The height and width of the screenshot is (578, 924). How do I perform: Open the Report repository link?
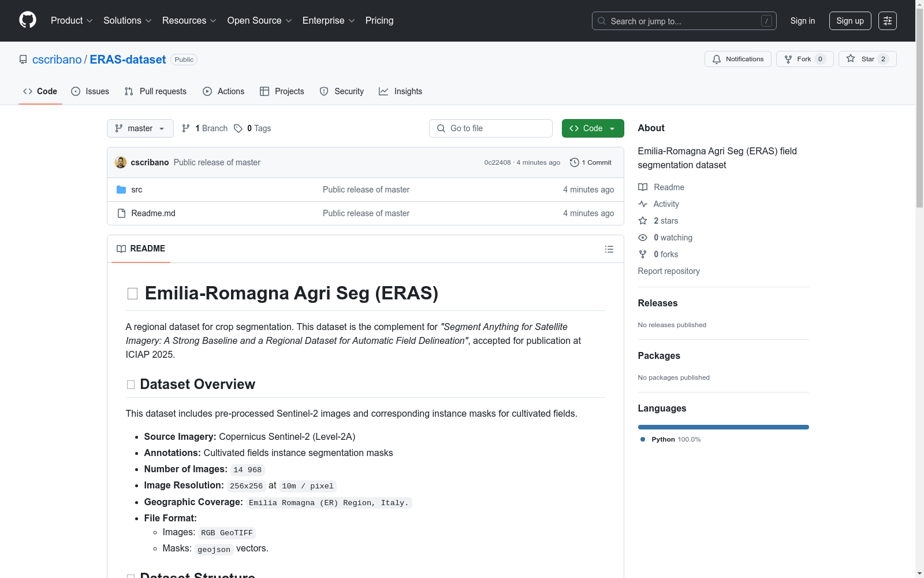coord(669,271)
